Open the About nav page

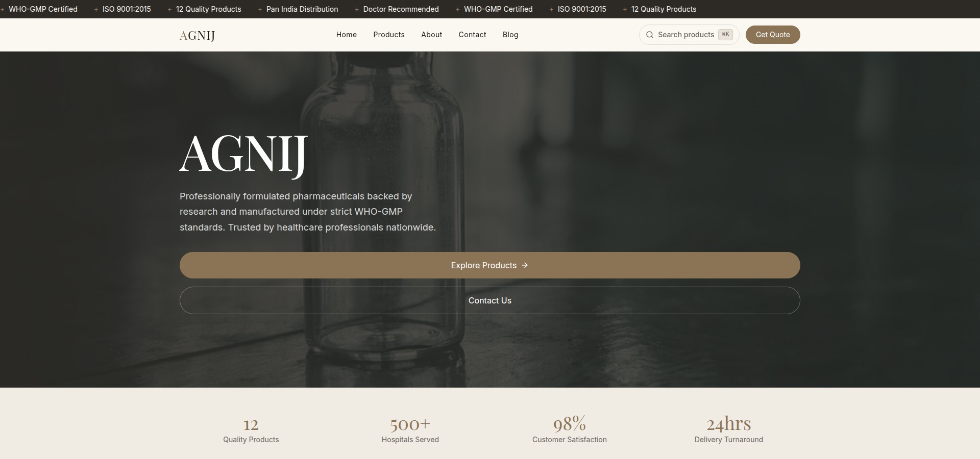tap(431, 35)
